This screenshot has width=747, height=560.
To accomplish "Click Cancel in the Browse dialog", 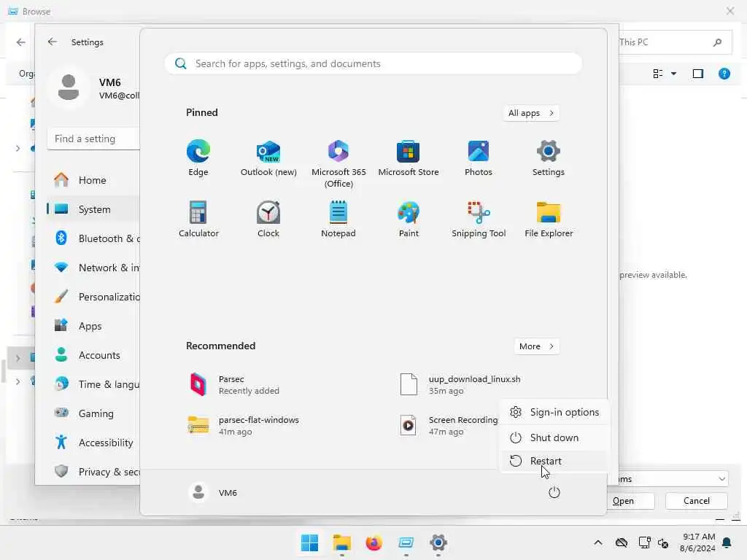I will pos(697,500).
